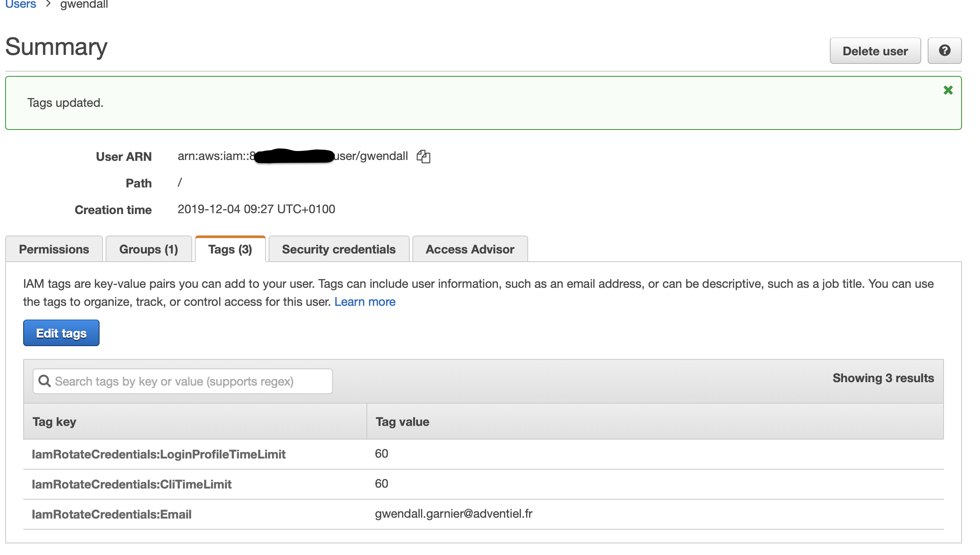
Task: Click the gwendall.garnier email tag value
Action: tap(454, 514)
